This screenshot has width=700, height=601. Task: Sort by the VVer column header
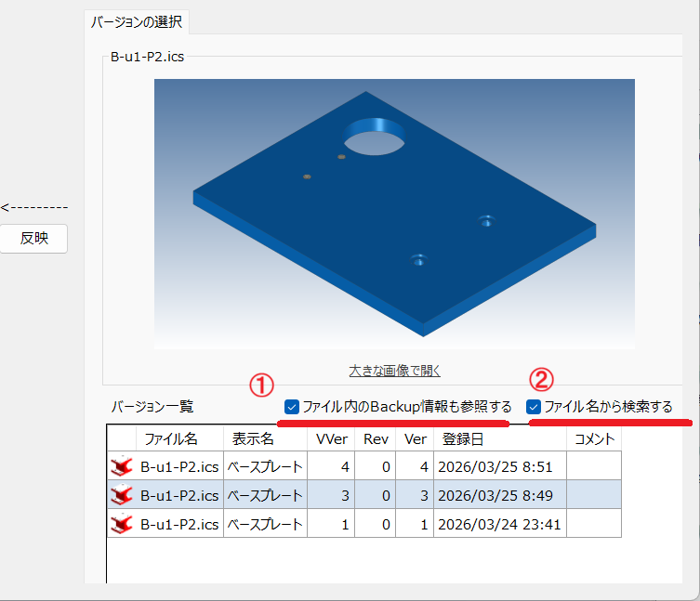click(x=331, y=439)
